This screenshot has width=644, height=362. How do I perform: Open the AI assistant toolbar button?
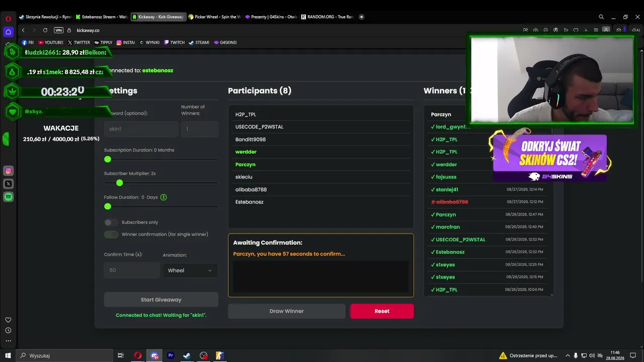coord(636,30)
